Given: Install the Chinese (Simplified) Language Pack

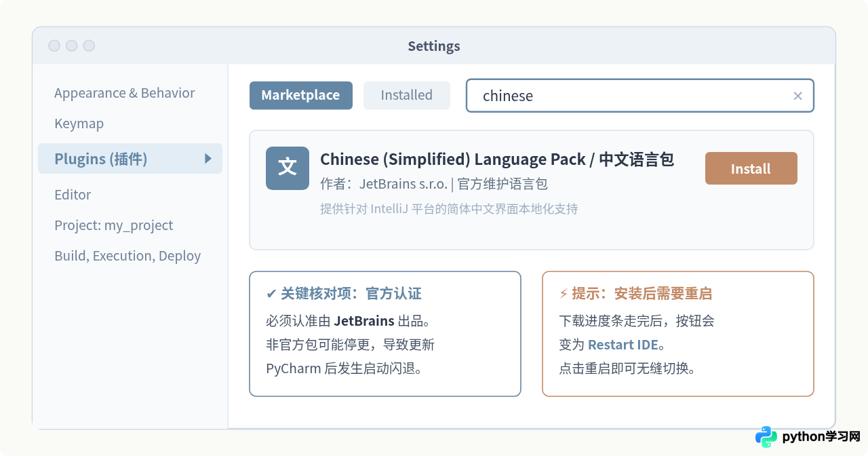Looking at the screenshot, I should 751,168.
